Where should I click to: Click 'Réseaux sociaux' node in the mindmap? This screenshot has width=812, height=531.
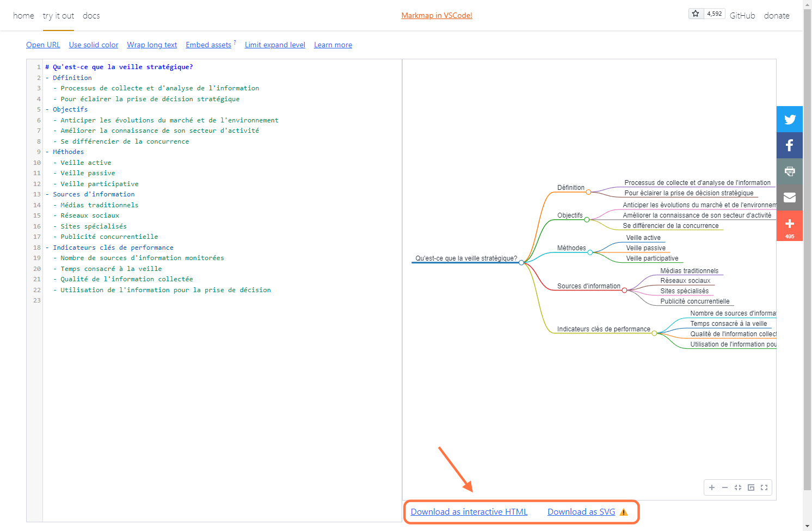pyautogui.click(x=685, y=281)
